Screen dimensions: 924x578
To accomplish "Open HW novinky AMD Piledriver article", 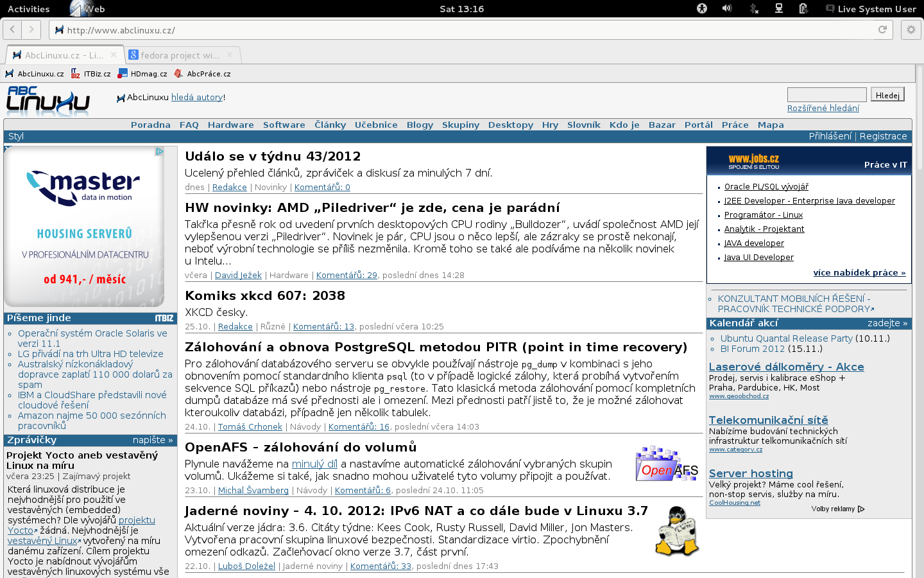I will click(x=372, y=207).
